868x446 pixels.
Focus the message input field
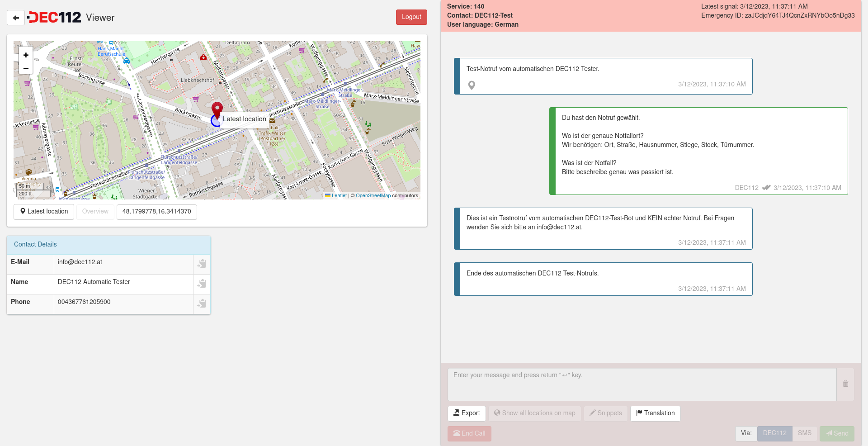(642, 384)
